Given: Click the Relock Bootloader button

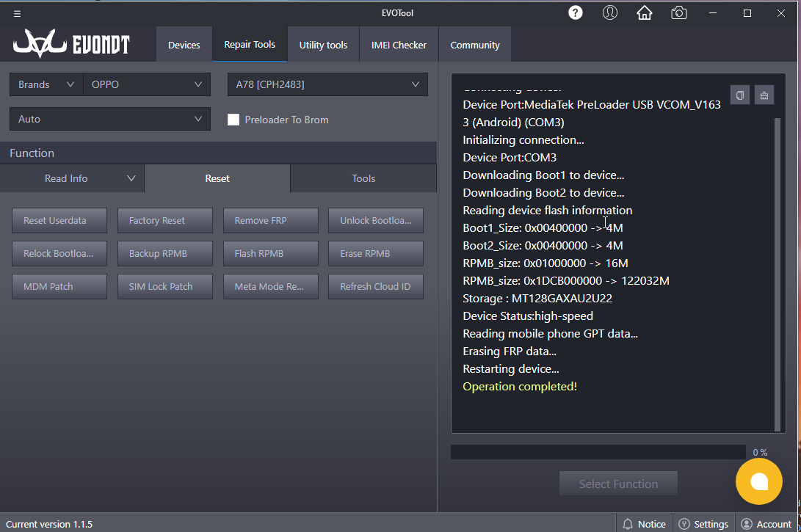Looking at the screenshot, I should coord(59,254).
